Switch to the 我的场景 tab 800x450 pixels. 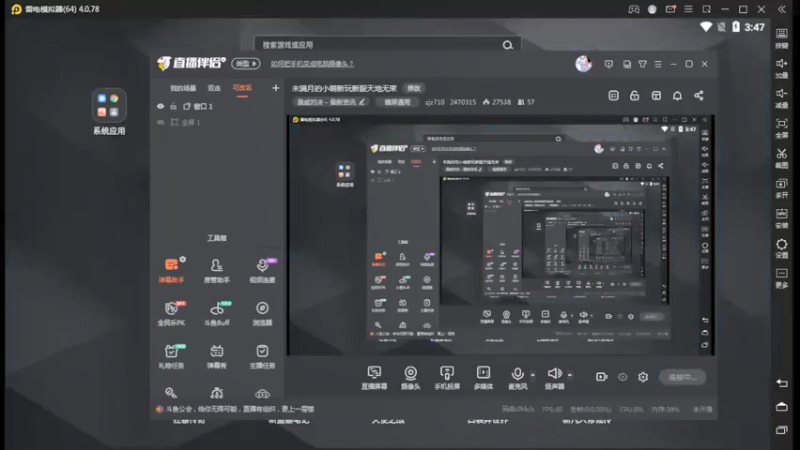point(183,88)
